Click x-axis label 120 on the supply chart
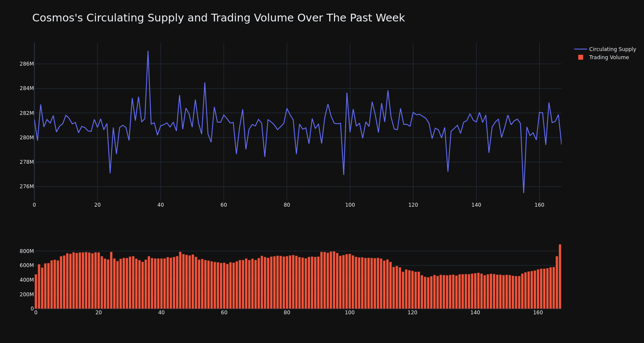Viewport: 644px width, 343px height. point(413,205)
